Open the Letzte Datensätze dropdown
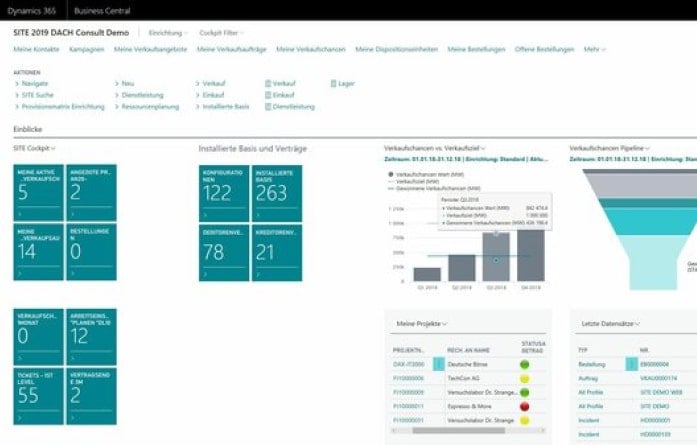Image resolution: width=697 pixels, height=445 pixels. (x=610, y=324)
